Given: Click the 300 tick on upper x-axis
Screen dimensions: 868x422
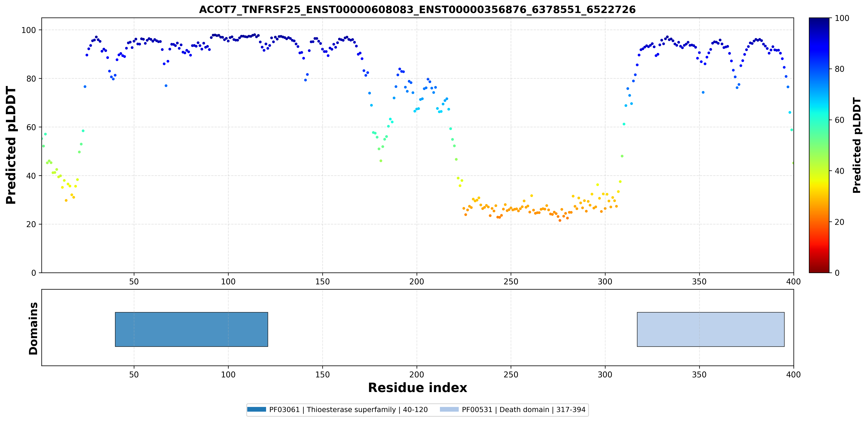Looking at the screenshot, I should coord(605,281).
